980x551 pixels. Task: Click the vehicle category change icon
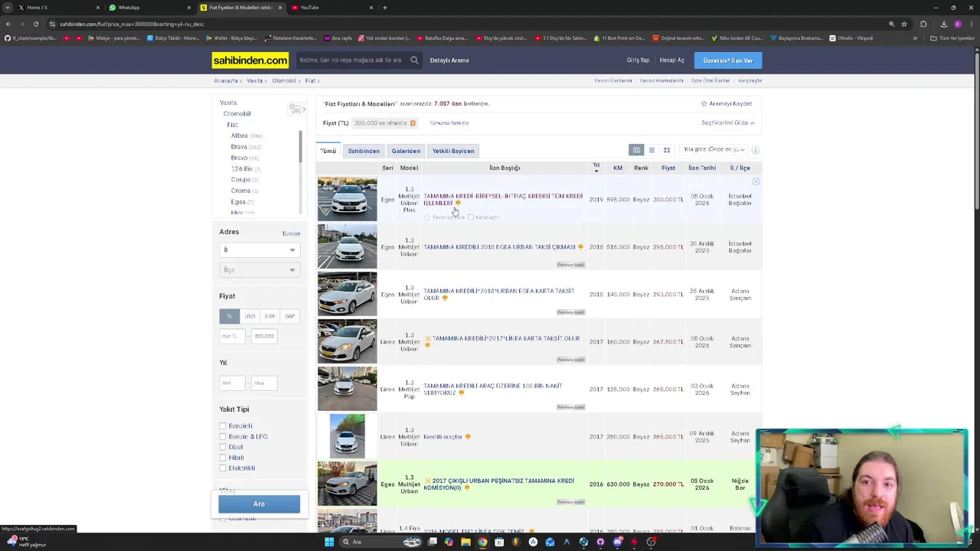tap(296, 109)
